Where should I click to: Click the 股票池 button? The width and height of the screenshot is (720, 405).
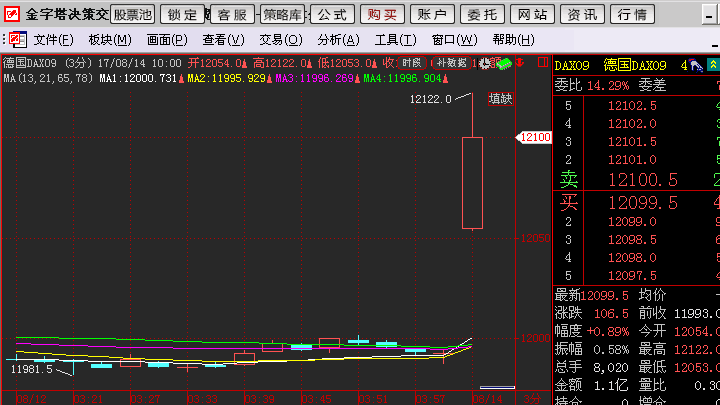pyautogui.click(x=133, y=15)
